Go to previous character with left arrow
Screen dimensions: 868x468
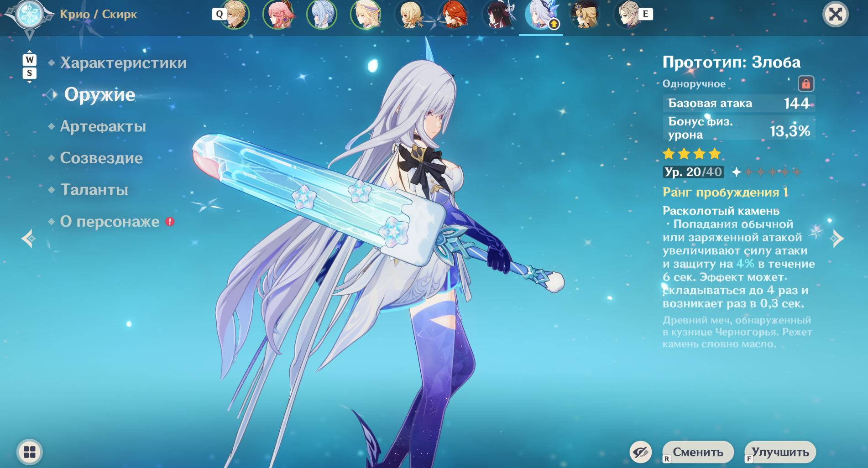pos(28,238)
